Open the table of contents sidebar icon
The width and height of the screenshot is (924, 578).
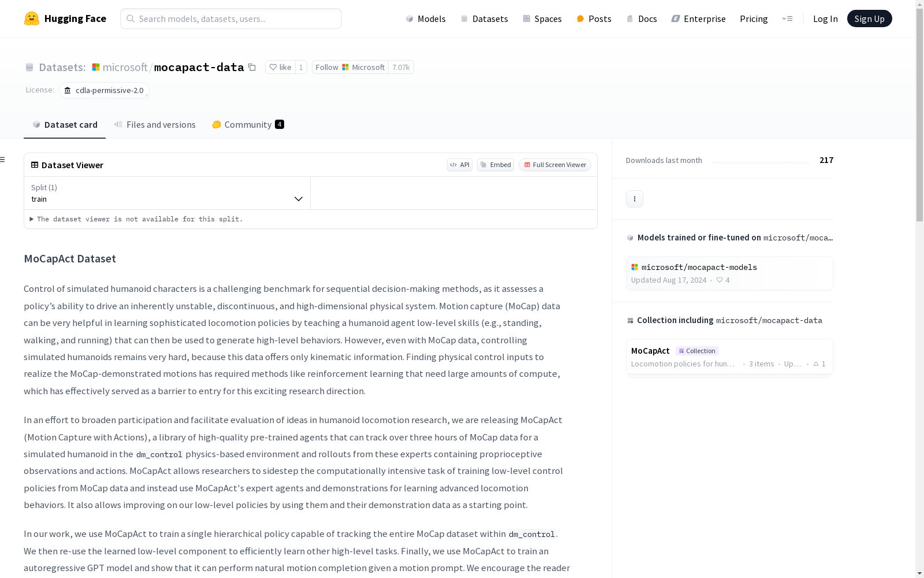coord(3,160)
